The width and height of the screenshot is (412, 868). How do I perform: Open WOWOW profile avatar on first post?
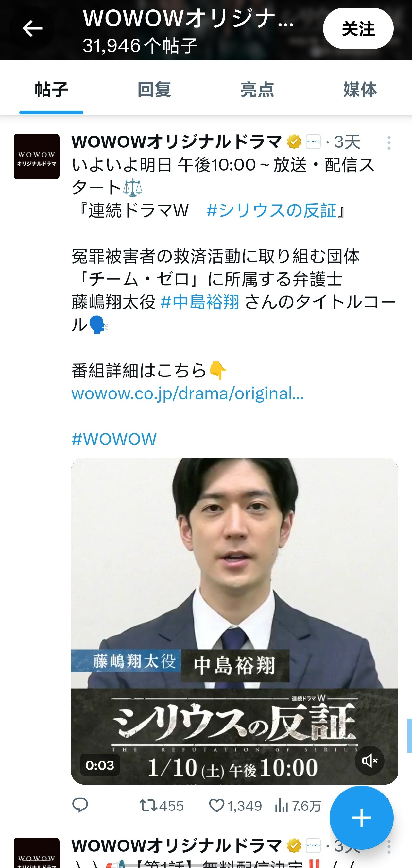point(36,156)
